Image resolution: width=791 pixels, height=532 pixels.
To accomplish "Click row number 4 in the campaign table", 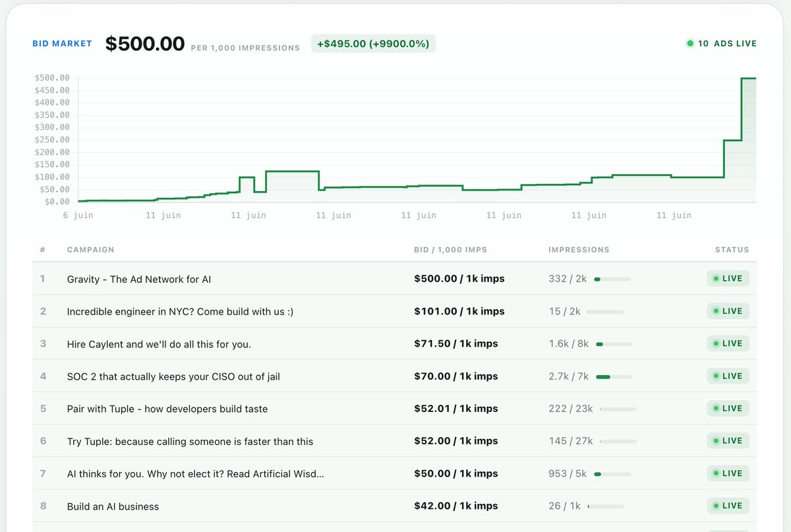I will pyautogui.click(x=43, y=376).
